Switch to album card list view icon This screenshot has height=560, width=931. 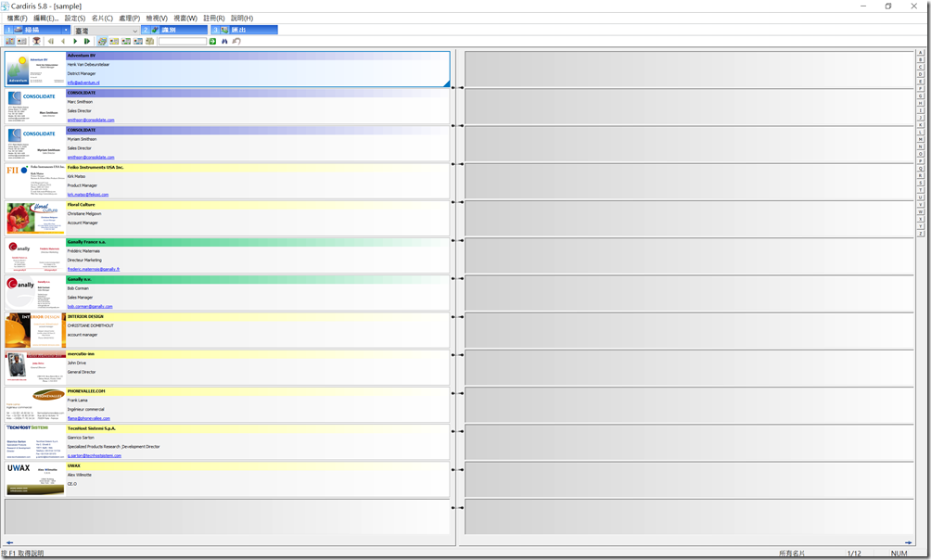(10, 41)
